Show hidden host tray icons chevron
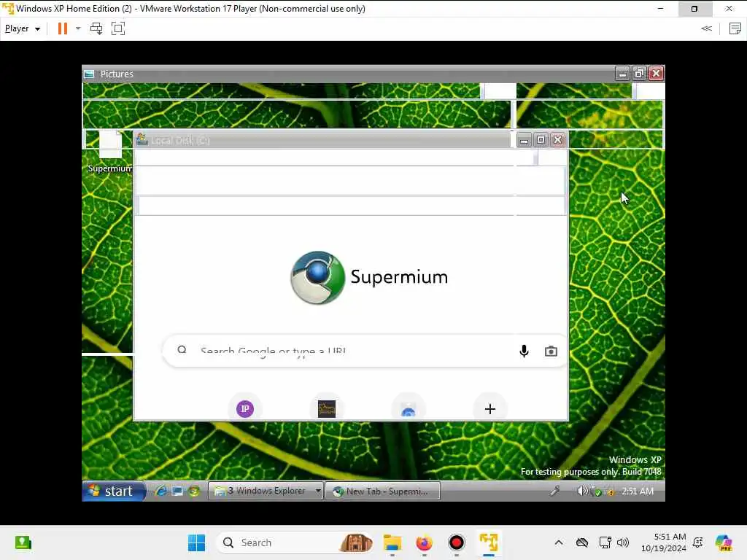 pos(559,542)
